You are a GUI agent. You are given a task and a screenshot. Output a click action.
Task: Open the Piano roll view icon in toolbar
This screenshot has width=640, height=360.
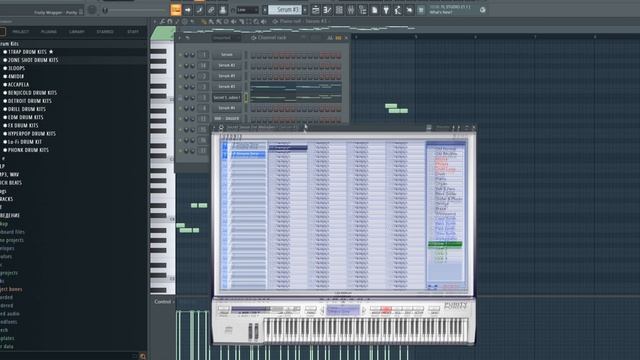(x=327, y=10)
